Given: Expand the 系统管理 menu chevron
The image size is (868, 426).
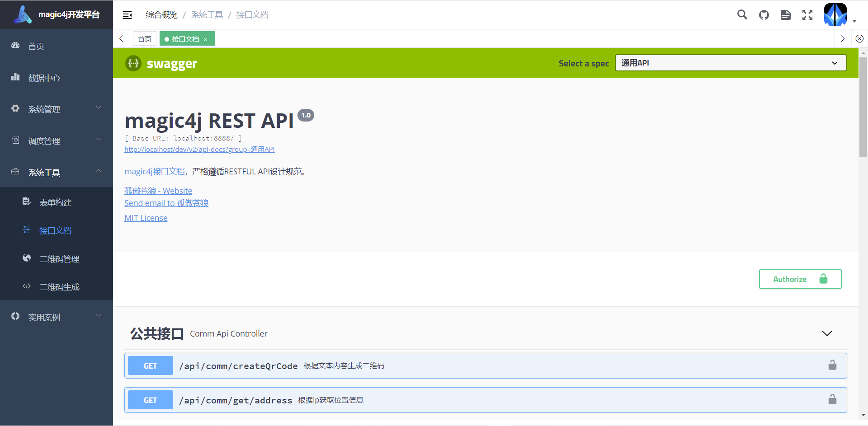Looking at the screenshot, I should click(99, 108).
